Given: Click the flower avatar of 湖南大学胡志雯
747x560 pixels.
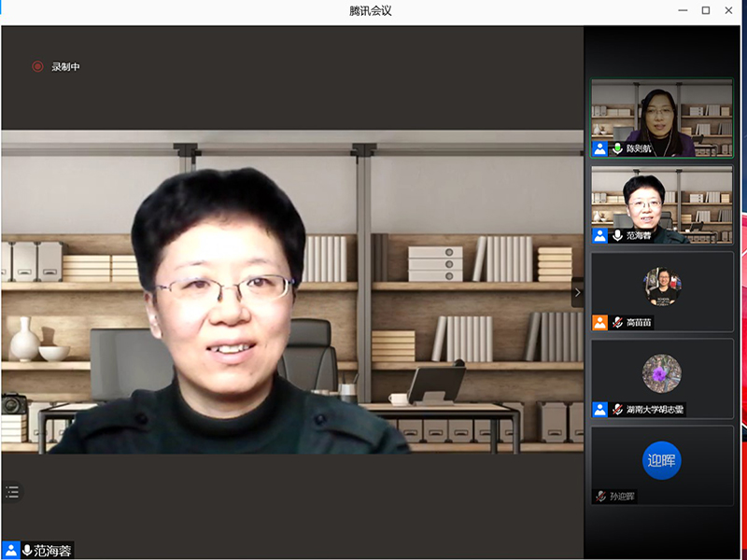Looking at the screenshot, I should point(662,373).
